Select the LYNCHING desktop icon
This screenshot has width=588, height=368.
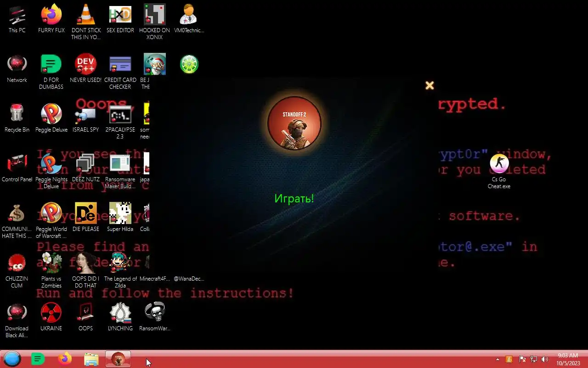pos(120,316)
